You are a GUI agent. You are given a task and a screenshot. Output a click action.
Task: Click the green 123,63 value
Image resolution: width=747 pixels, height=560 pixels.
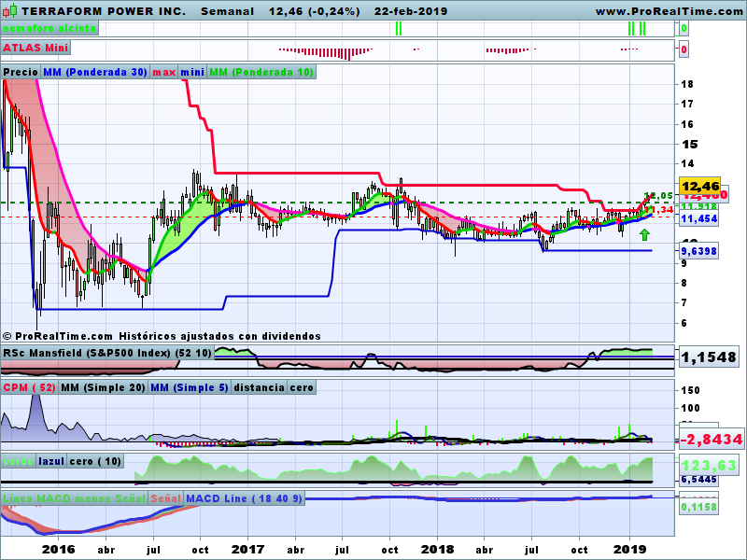pos(709,465)
